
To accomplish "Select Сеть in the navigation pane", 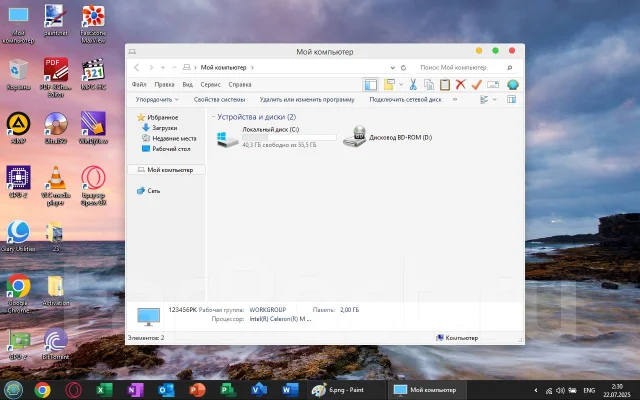I will [148, 191].
